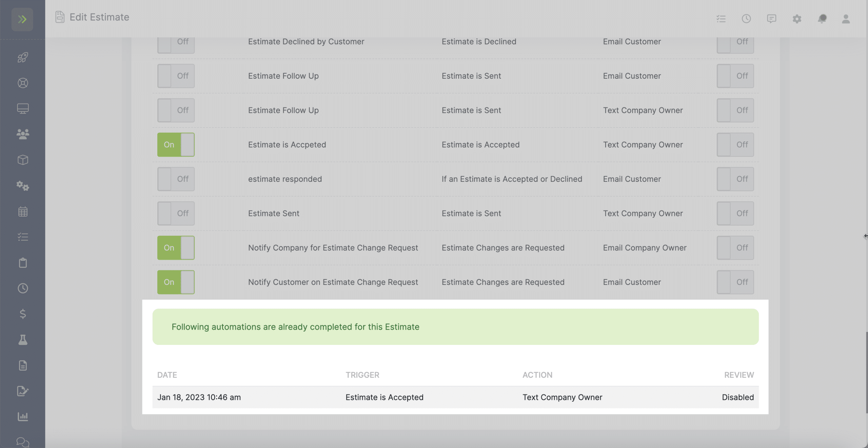868x448 pixels.
Task: Toggle the right-side switch on the estimate responded row
Action: (735, 179)
